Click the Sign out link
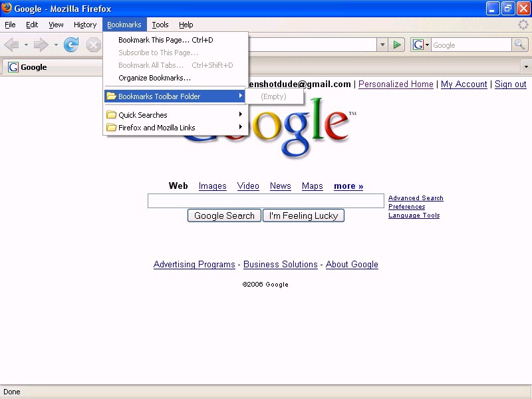Screen dimensions: 532x399 pos(510,84)
